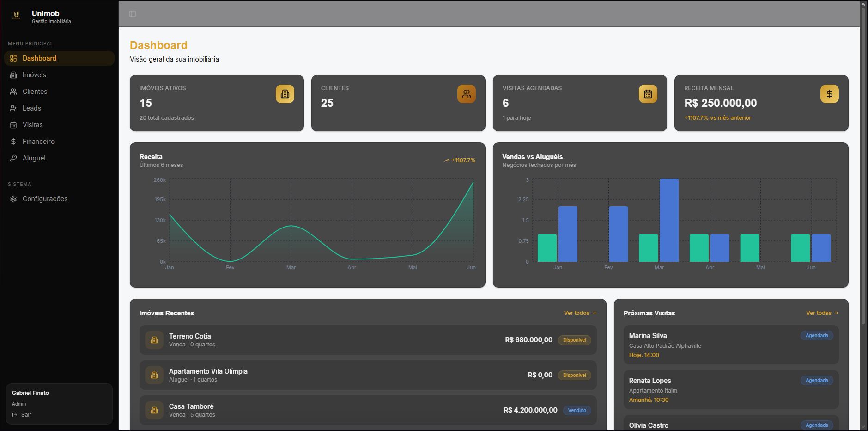
Task: Select Leads in the sidebar
Action: (59, 108)
